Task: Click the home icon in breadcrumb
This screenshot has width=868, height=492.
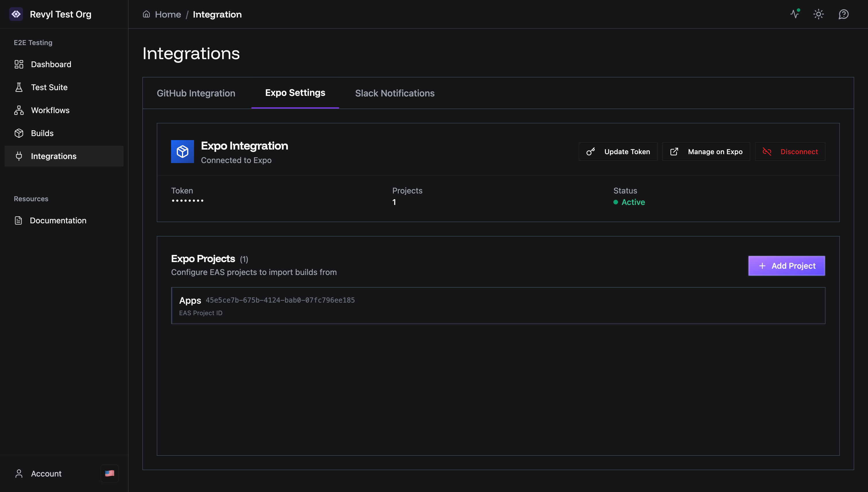Action: pyautogui.click(x=146, y=14)
